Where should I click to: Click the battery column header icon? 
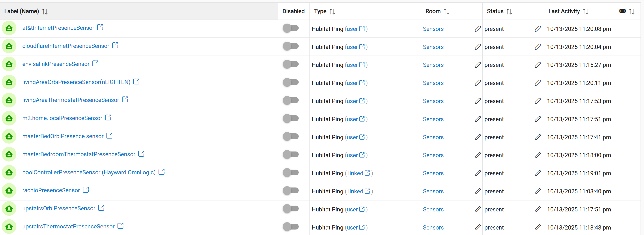point(622,11)
